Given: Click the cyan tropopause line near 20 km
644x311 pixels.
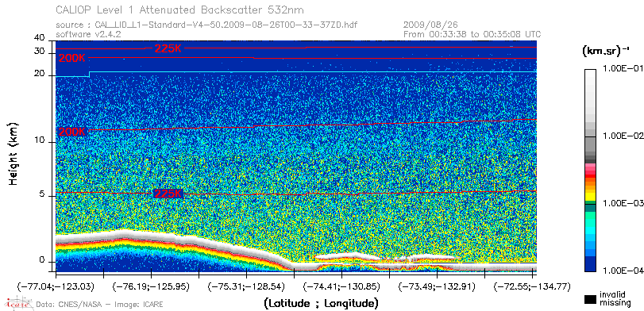Looking at the screenshot, I should pos(295,72).
